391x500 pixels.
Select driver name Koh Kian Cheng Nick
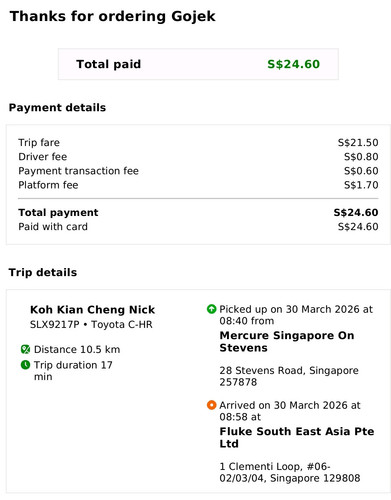click(92, 310)
